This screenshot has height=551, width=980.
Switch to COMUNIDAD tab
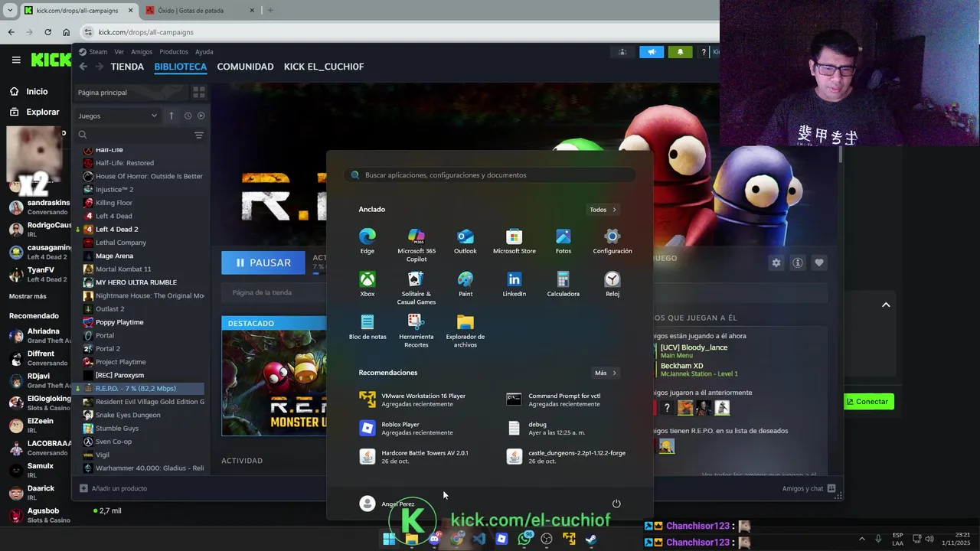(245, 67)
